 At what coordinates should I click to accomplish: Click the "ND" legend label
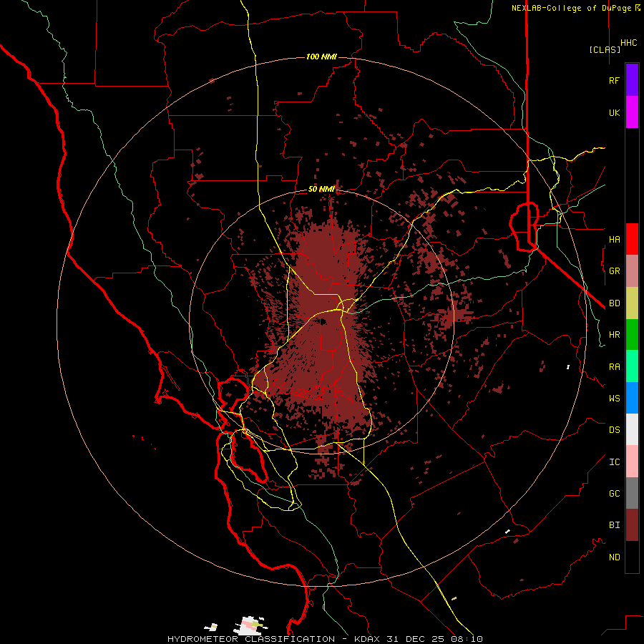pyautogui.click(x=614, y=557)
